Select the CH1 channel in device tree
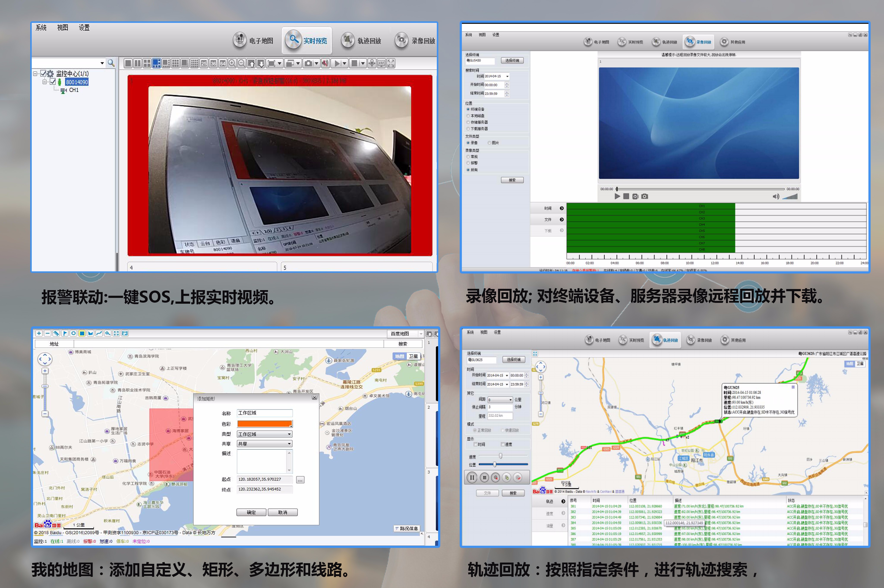884x588 pixels. [74, 90]
